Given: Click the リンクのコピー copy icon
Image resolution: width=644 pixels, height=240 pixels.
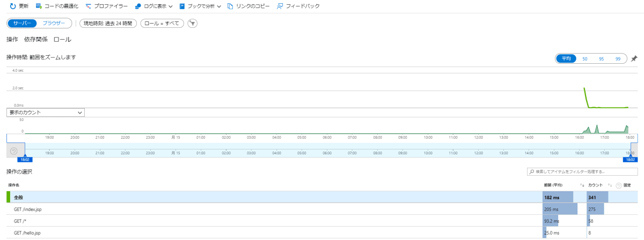Looking at the screenshot, I should pyautogui.click(x=230, y=6).
